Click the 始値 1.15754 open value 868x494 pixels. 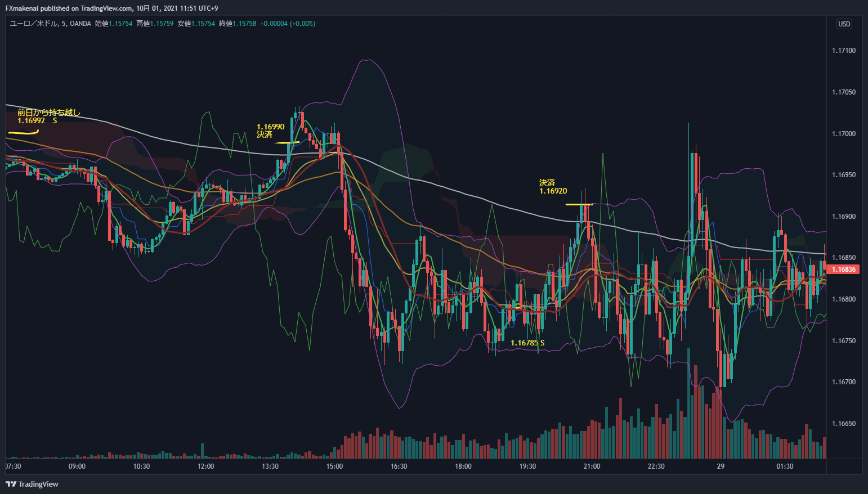(x=114, y=24)
